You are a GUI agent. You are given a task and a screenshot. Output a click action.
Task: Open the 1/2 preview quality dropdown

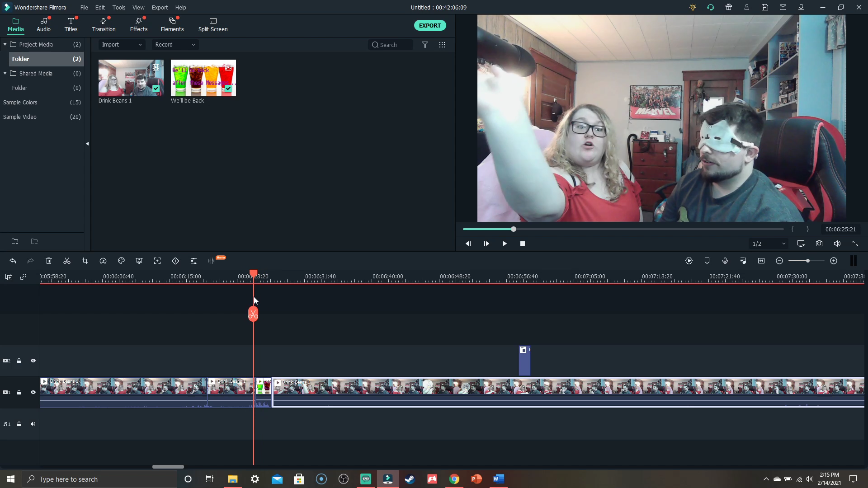coord(769,244)
